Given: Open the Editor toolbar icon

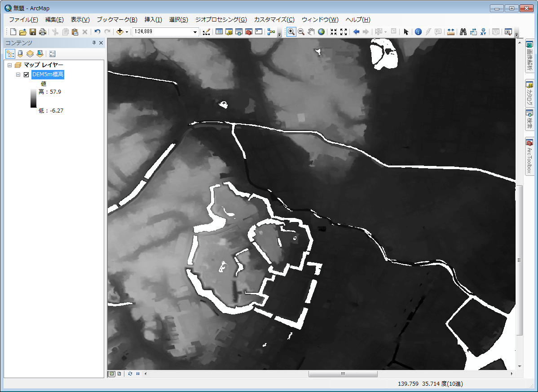Looking at the screenshot, I should point(206,32).
